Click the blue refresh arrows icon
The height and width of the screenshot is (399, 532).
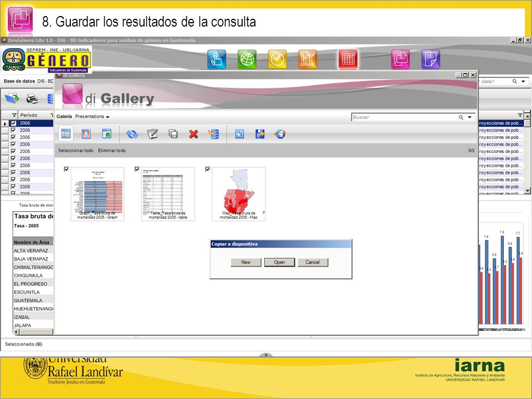point(132,134)
